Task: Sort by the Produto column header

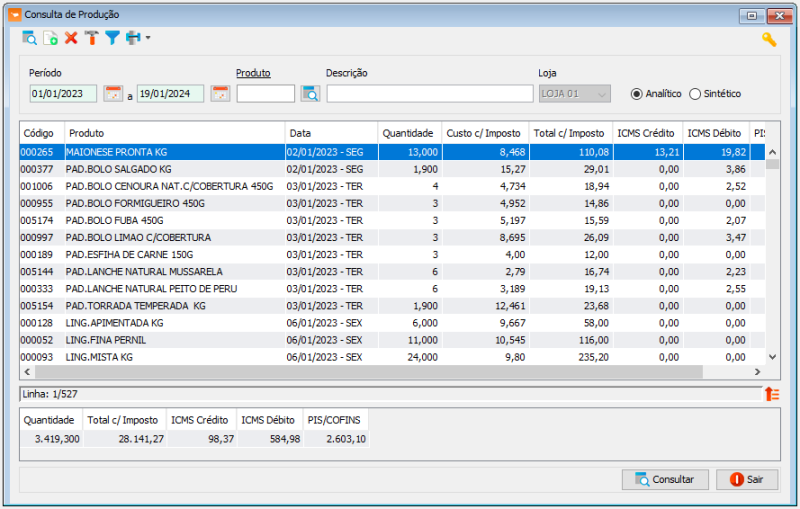Action: tap(174, 133)
